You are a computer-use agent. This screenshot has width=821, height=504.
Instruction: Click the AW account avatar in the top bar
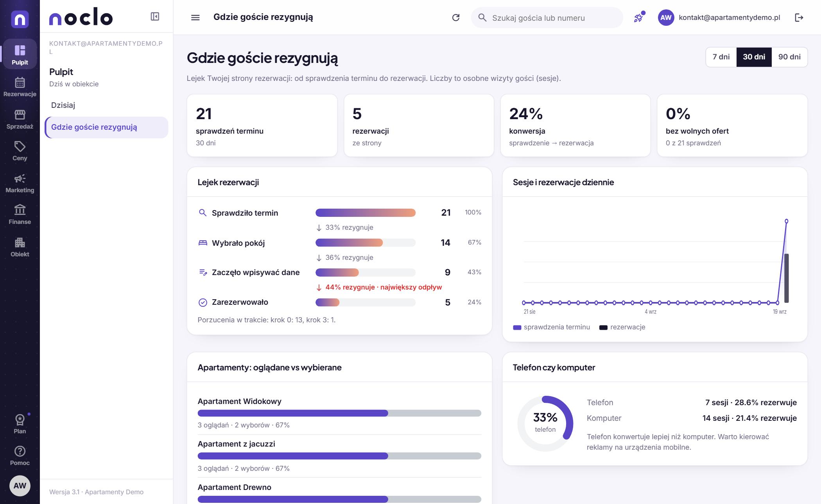666,18
